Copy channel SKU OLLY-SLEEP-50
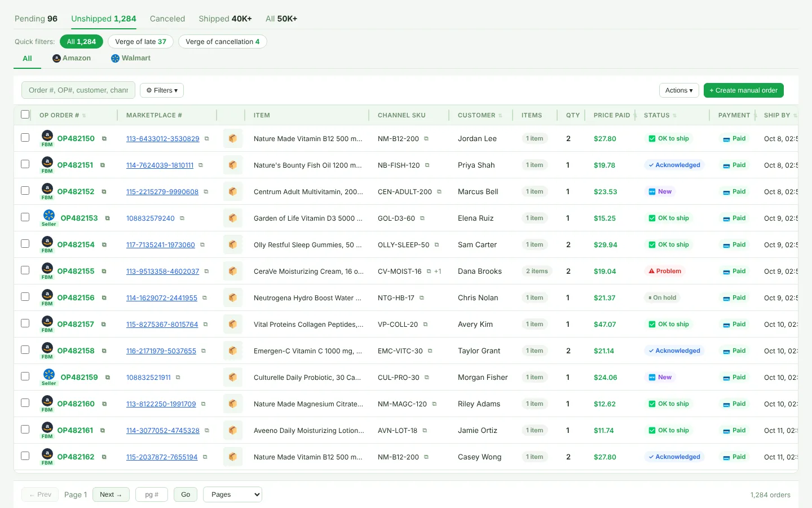 437,245
